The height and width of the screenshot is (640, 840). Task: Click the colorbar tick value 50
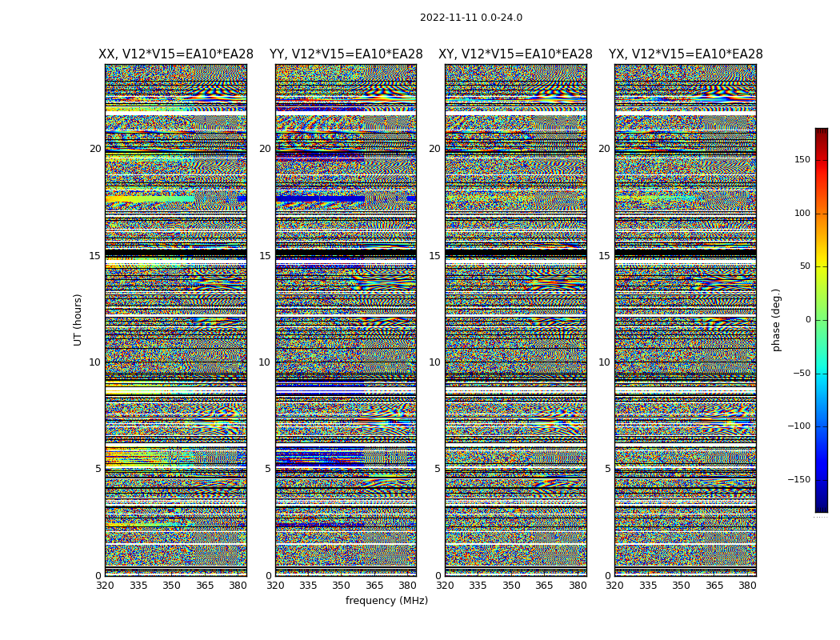[805, 266]
